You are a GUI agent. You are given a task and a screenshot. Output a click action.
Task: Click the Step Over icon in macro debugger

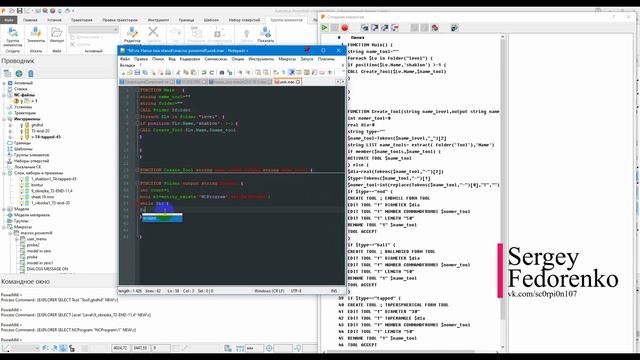375,27
